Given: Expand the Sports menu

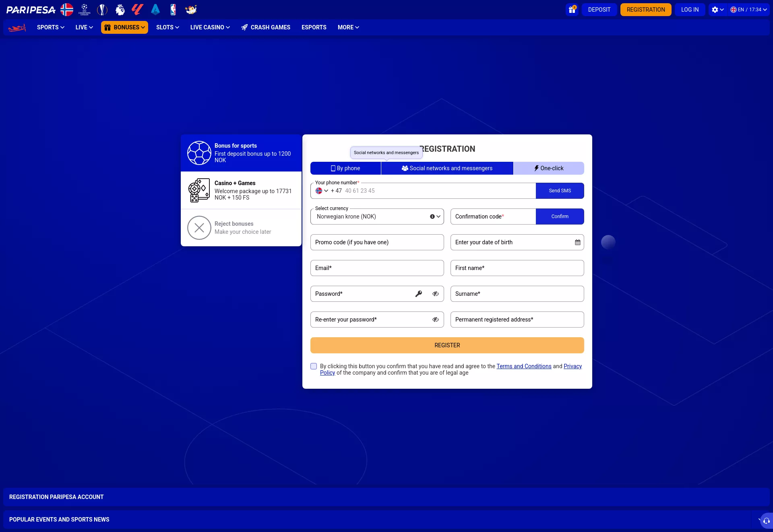Looking at the screenshot, I should [x=51, y=27].
